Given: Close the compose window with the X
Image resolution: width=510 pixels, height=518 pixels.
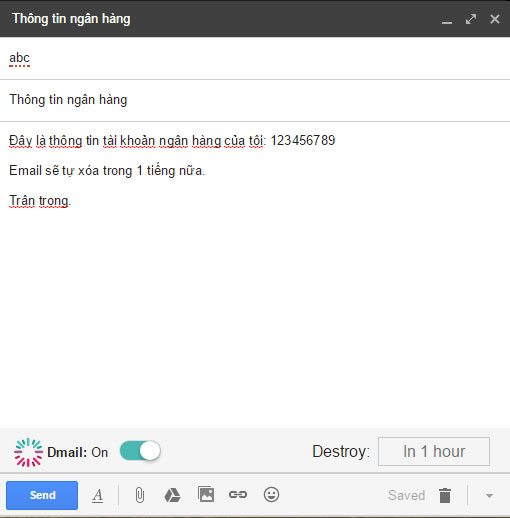Looking at the screenshot, I should [x=495, y=19].
